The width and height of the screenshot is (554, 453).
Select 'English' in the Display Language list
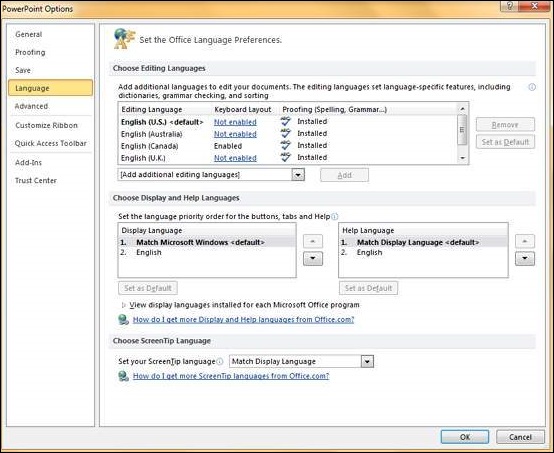pos(207,252)
